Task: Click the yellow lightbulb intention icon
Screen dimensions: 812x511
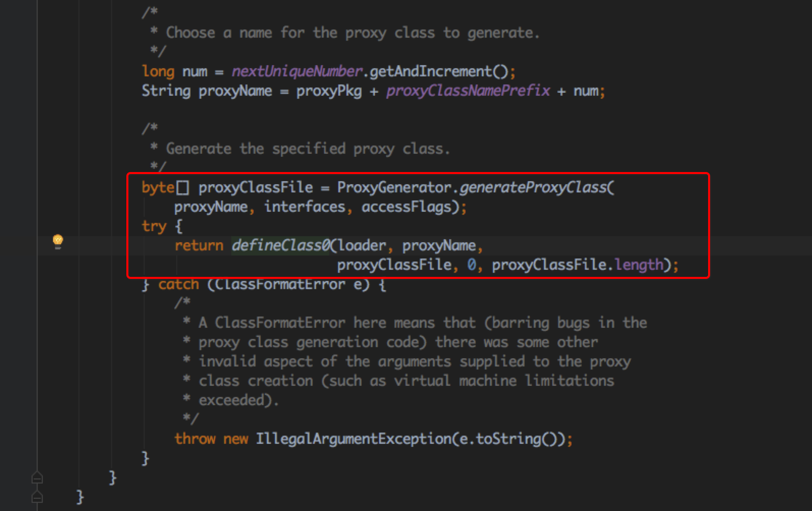Action: tap(58, 241)
